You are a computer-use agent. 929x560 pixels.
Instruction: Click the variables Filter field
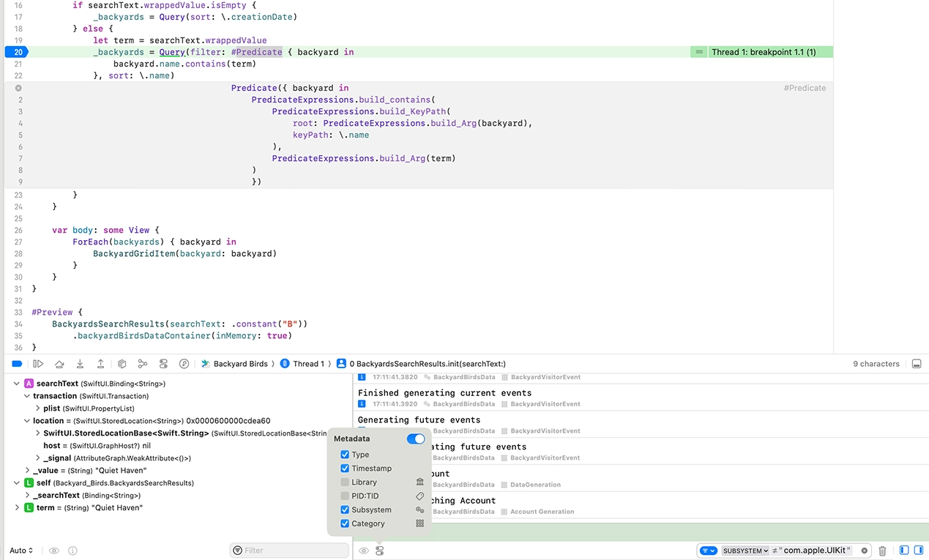[289, 550]
